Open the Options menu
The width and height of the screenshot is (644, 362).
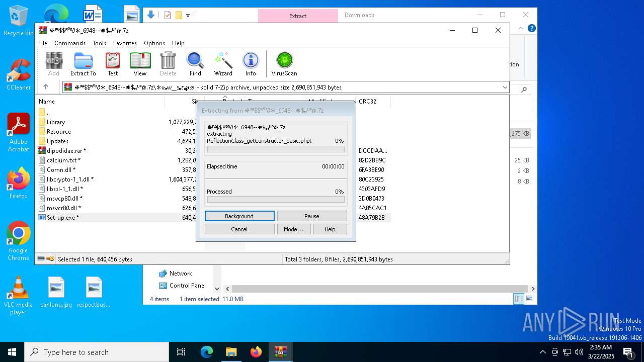[x=154, y=43]
